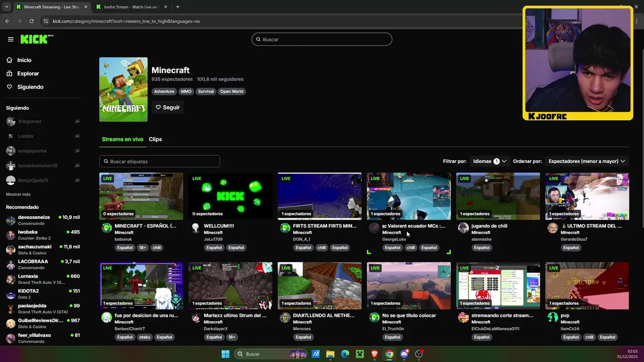
Task: Toggle notifications bell for amigopacha
Action: tap(77, 151)
